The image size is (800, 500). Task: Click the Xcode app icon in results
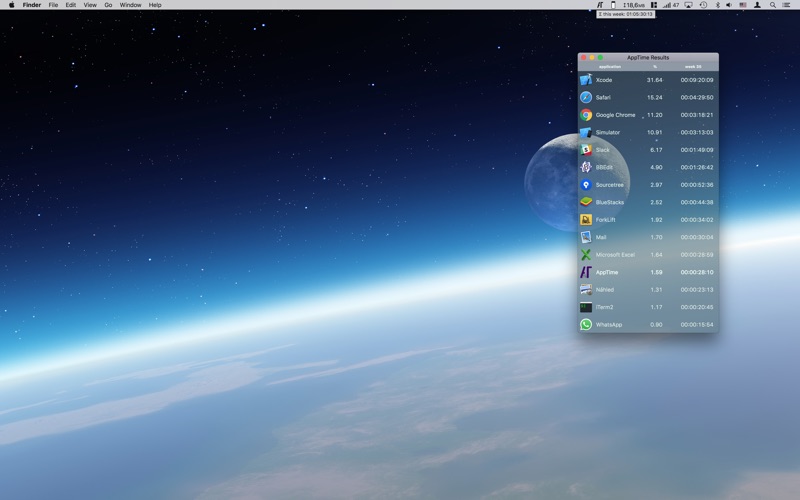coord(586,80)
